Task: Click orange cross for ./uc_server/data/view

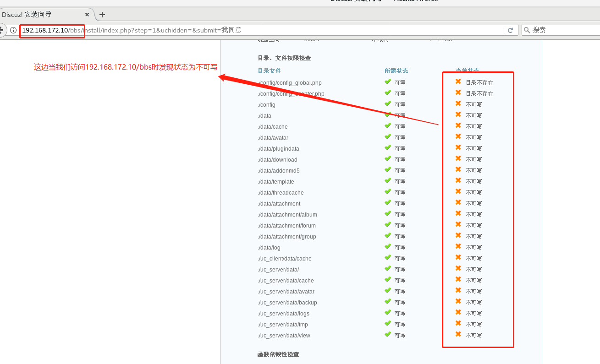Action: pyautogui.click(x=458, y=334)
